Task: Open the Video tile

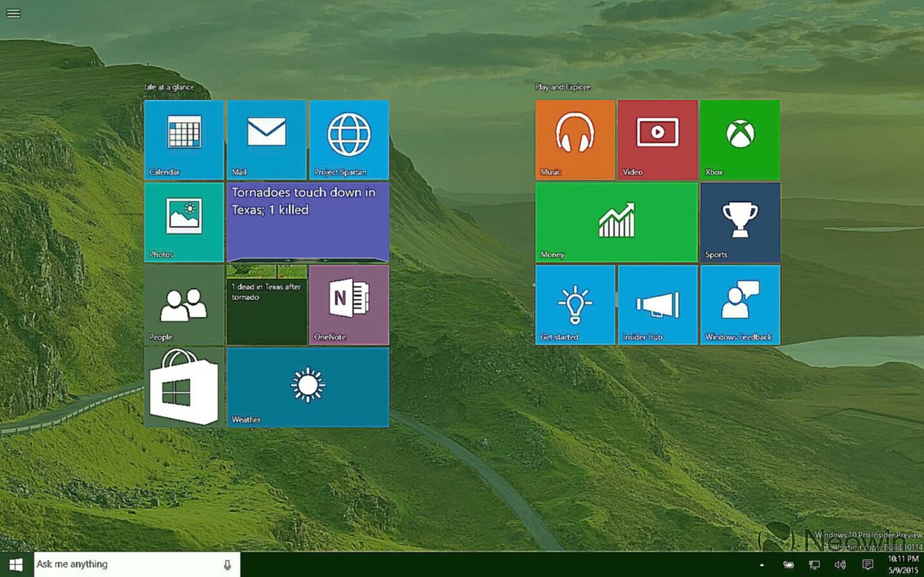Action: tap(658, 140)
